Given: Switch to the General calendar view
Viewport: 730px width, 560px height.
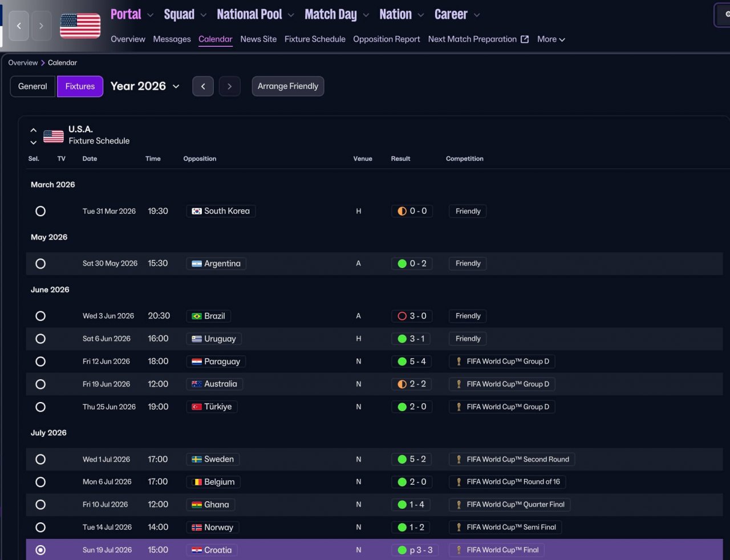Looking at the screenshot, I should point(33,87).
